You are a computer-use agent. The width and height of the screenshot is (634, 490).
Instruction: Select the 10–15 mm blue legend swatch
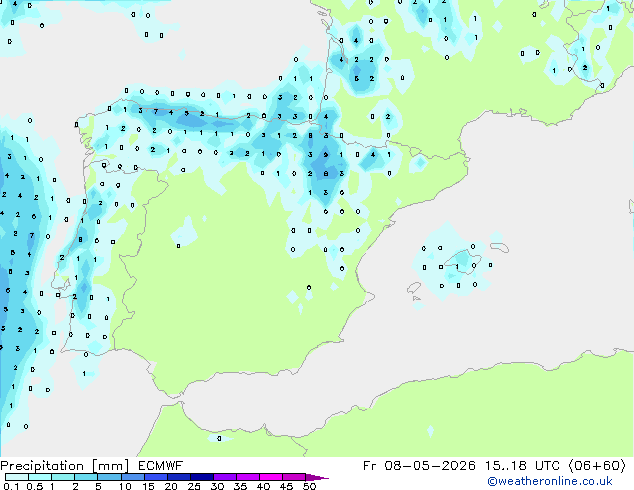(x=132, y=477)
